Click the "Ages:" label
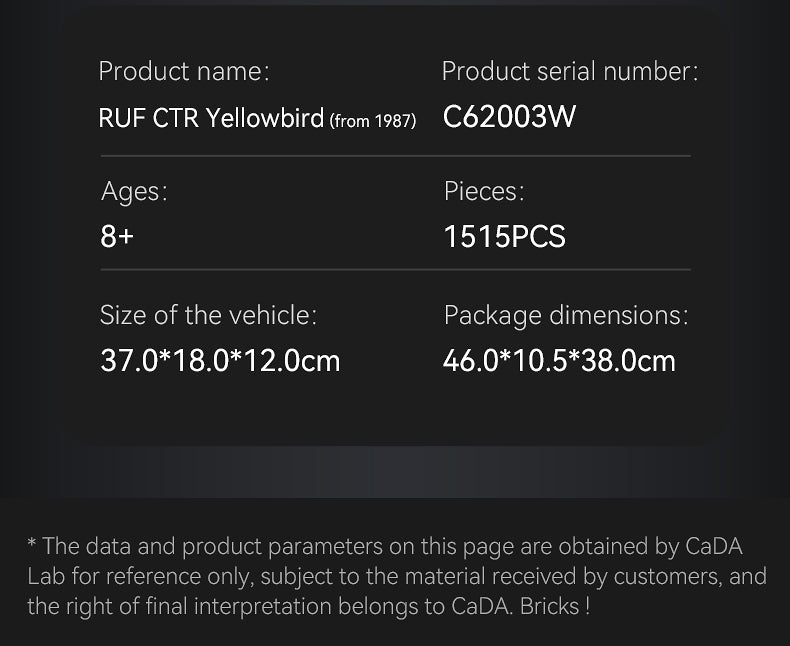 tap(134, 191)
